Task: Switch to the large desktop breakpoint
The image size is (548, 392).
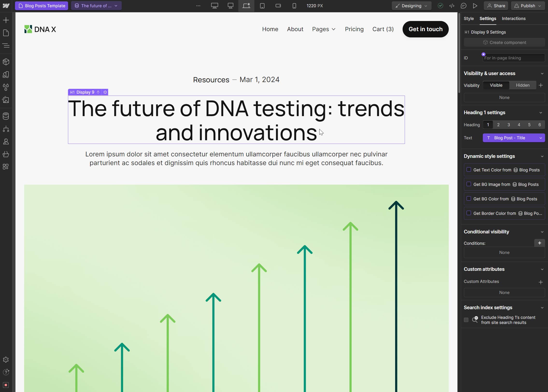Action: tap(214, 6)
